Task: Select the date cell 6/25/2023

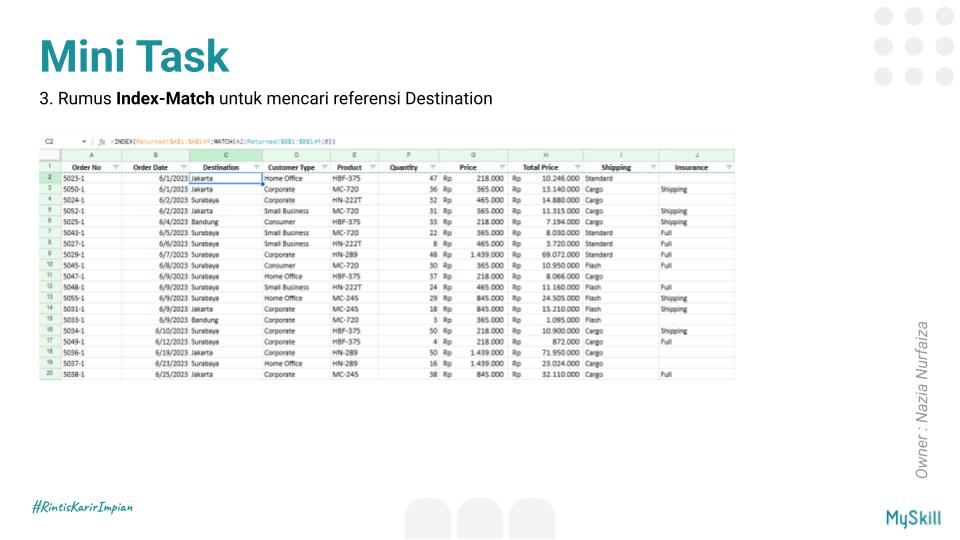Action: coord(156,374)
